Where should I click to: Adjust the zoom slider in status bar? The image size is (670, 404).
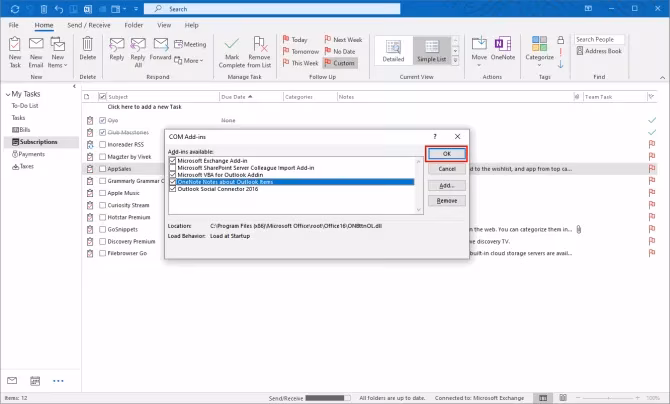[607, 398]
